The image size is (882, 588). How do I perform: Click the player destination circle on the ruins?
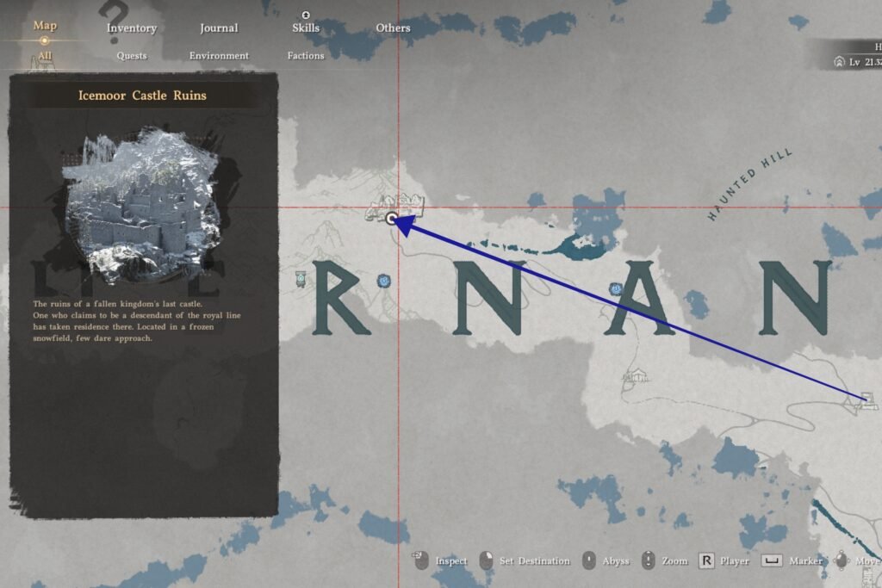(394, 220)
